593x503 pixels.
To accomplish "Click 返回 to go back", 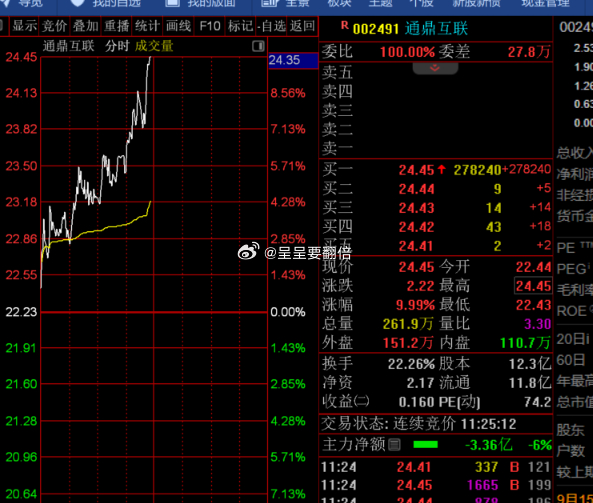I will 302,26.
